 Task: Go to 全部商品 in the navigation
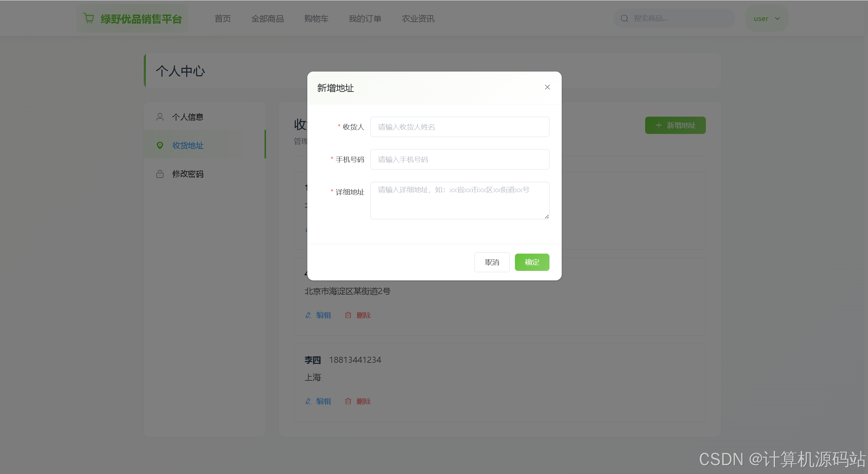coord(267,19)
